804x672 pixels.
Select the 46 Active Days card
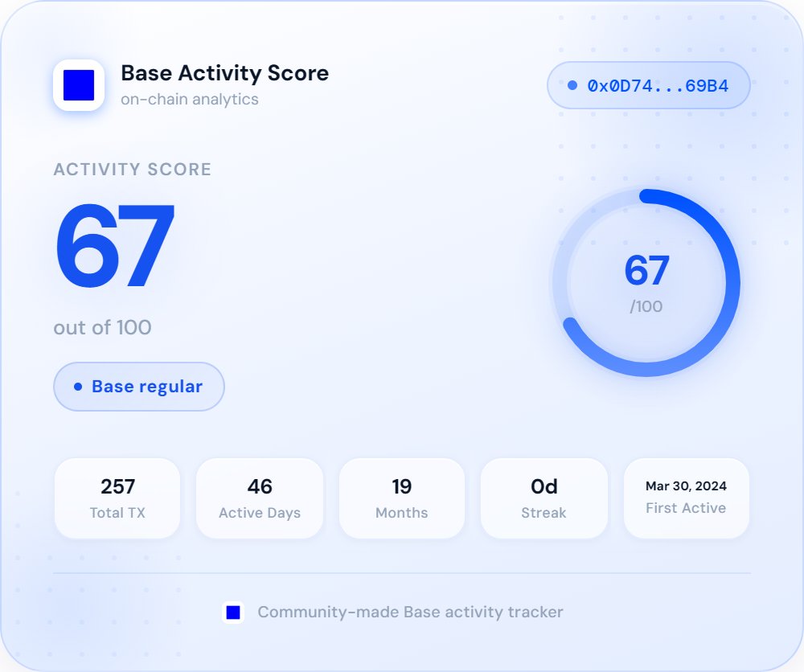click(x=260, y=498)
